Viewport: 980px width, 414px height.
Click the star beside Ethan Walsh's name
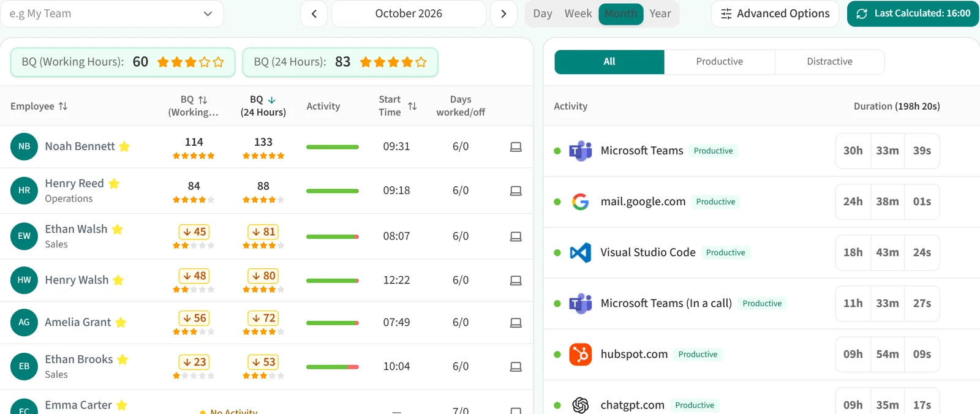click(118, 229)
